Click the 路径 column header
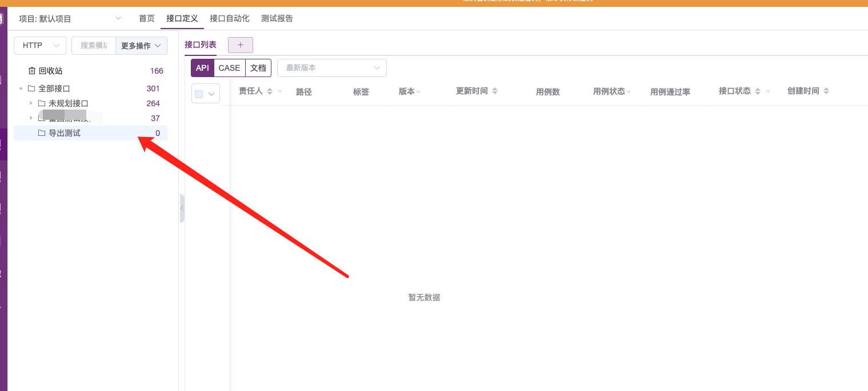 (x=304, y=92)
